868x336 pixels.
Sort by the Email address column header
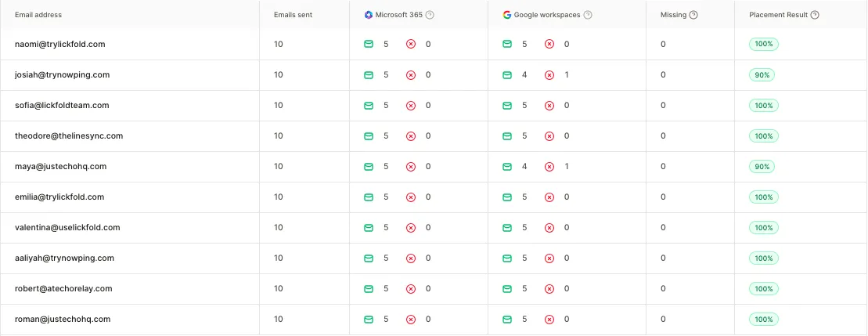pyautogui.click(x=38, y=15)
